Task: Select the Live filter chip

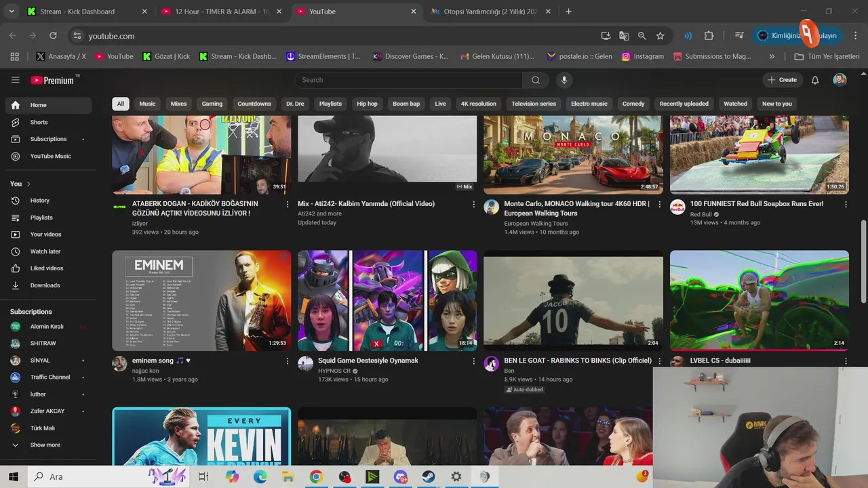Action: point(441,104)
